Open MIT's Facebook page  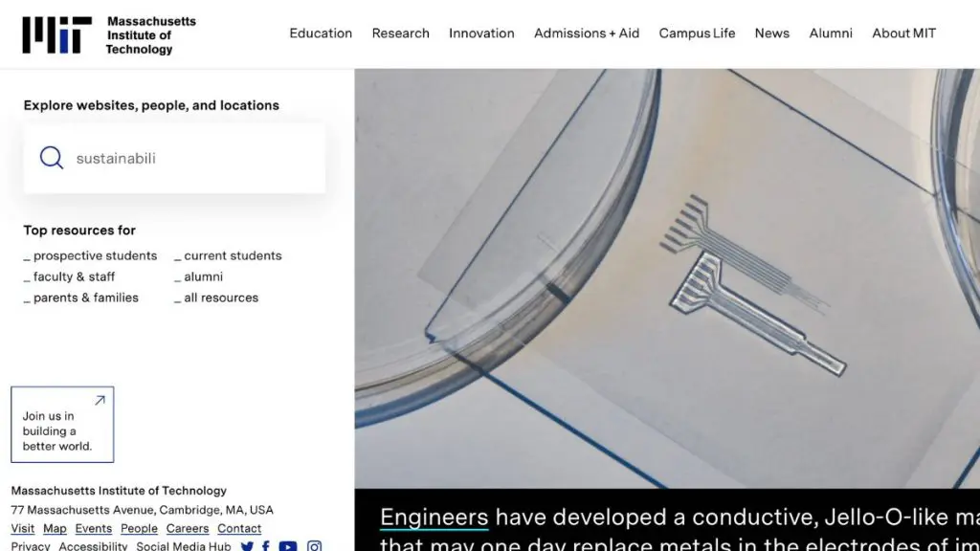point(266,546)
